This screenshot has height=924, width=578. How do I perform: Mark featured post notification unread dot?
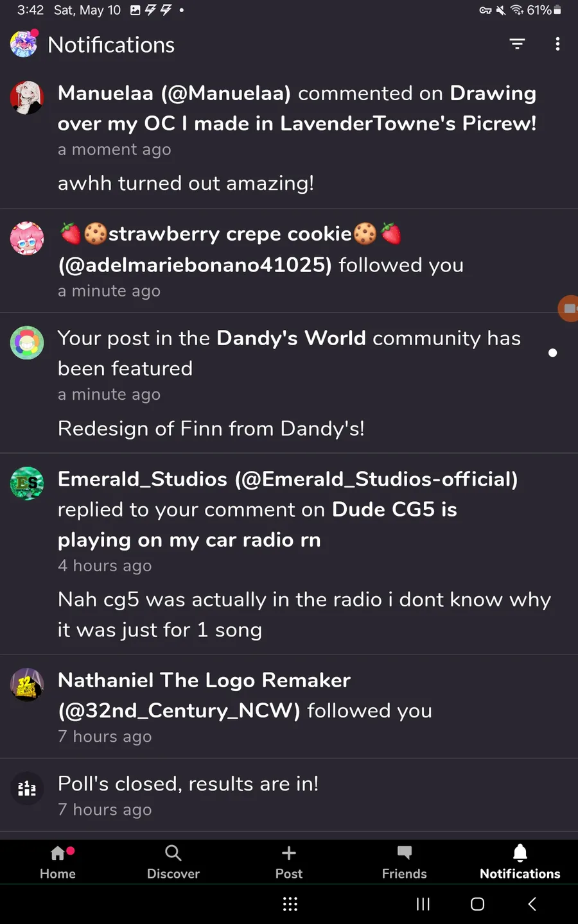point(552,353)
